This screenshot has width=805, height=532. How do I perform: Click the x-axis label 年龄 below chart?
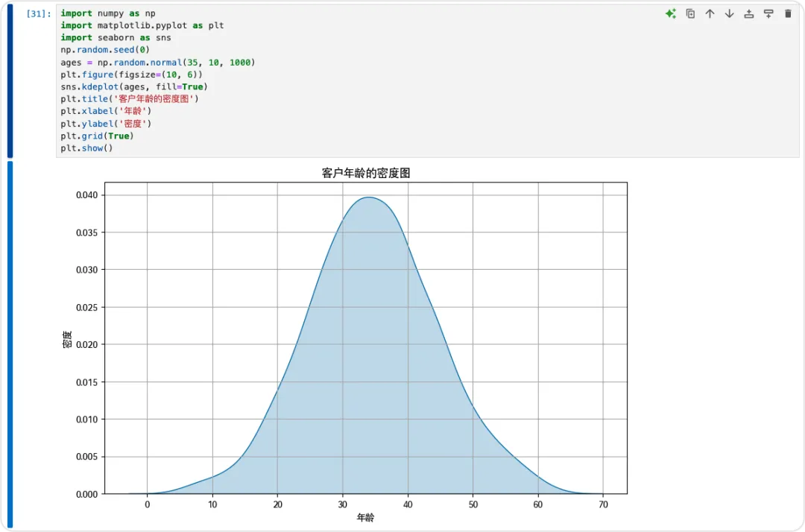click(365, 518)
